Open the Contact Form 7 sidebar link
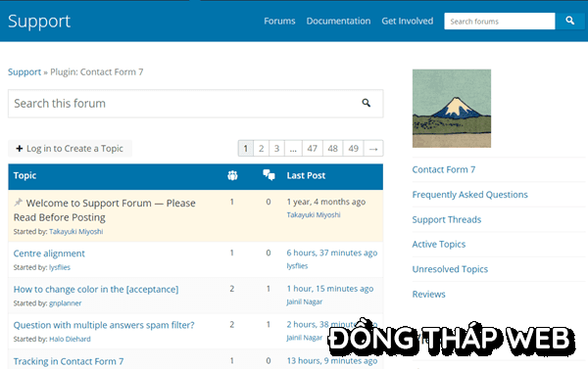This screenshot has height=369, width=588. pyautogui.click(x=444, y=169)
